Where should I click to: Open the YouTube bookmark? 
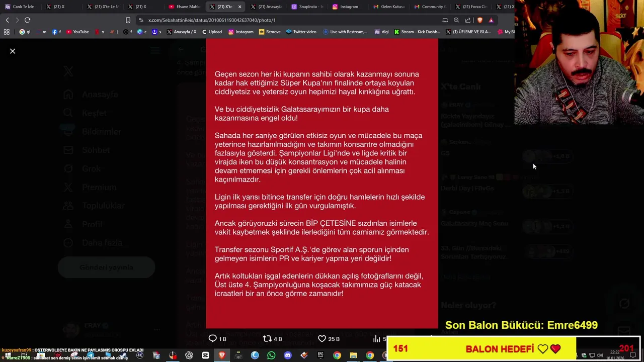coord(77,32)
